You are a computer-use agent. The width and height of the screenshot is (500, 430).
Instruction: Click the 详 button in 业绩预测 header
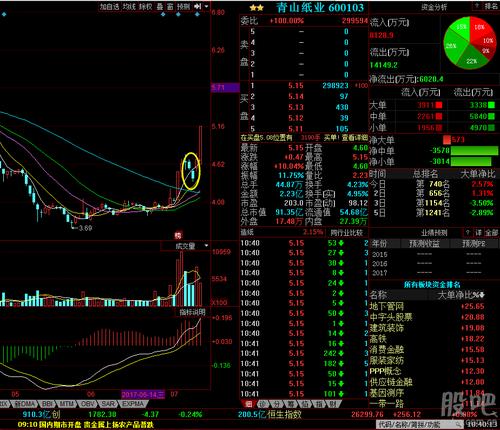pyautogui.click(x=479, y=232)
